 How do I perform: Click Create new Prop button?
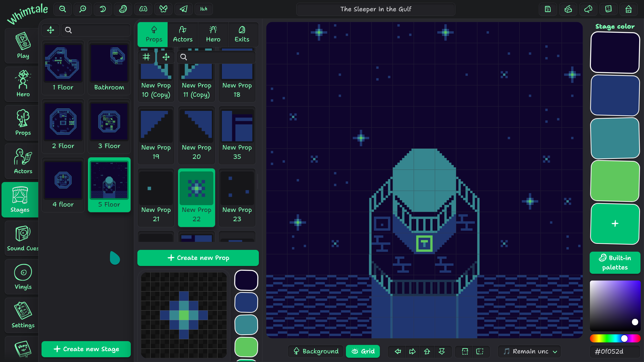pos(198,258)
